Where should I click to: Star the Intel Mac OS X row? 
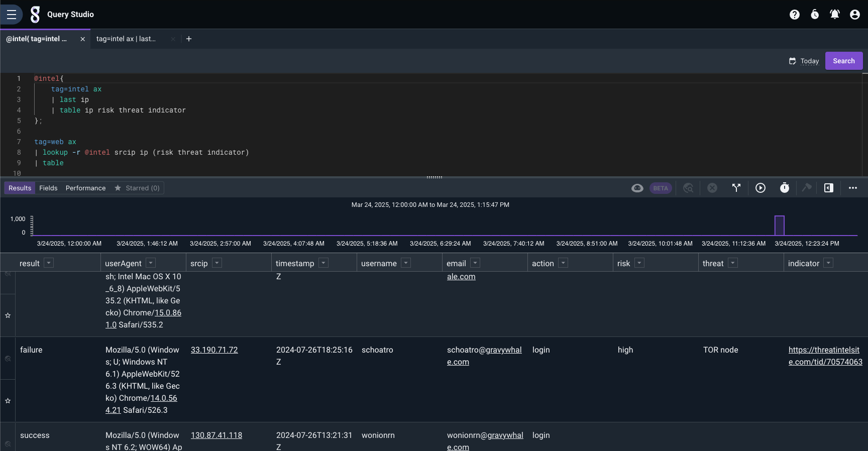8,315
